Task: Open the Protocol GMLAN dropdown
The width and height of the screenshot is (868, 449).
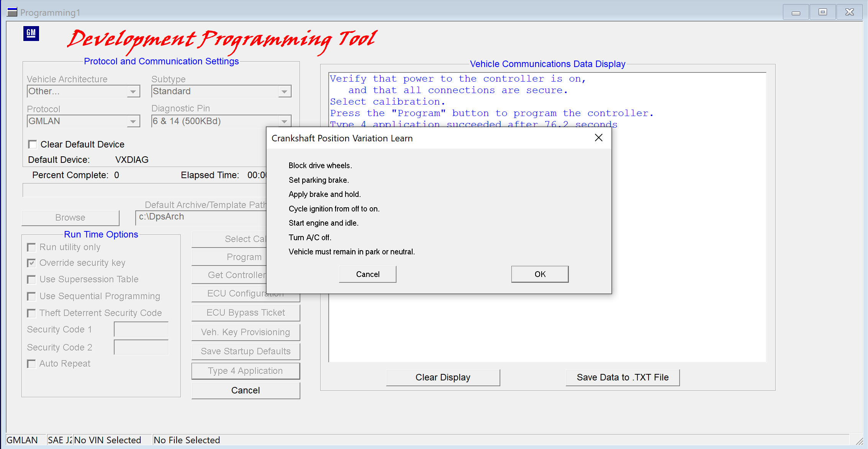Action: click(133, 121)
